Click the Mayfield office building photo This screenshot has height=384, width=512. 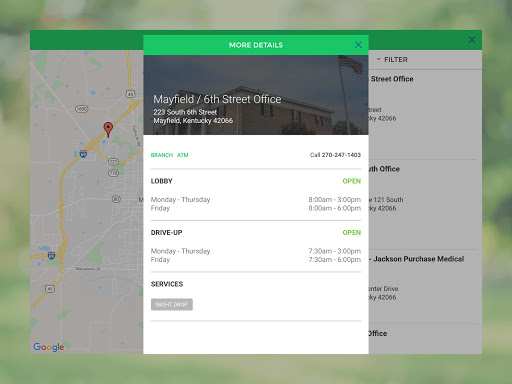pyautogui.click(x=256, y=95)
